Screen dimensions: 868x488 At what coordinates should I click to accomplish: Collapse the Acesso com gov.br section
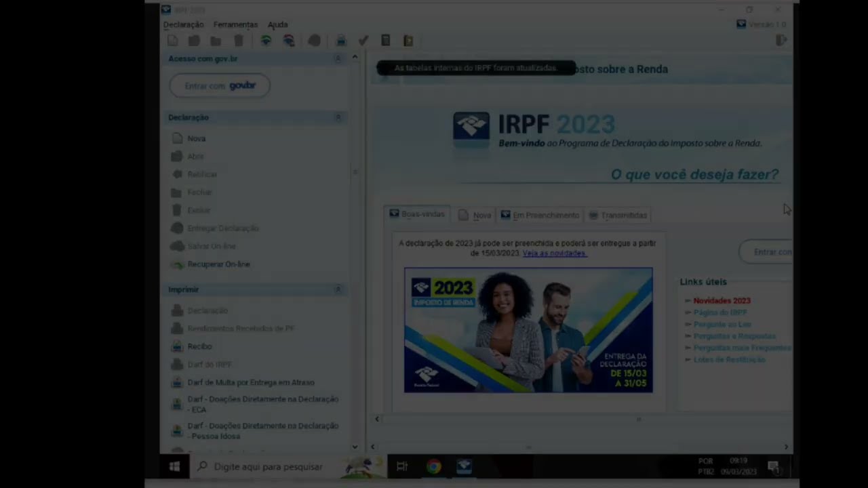(338, 59)
